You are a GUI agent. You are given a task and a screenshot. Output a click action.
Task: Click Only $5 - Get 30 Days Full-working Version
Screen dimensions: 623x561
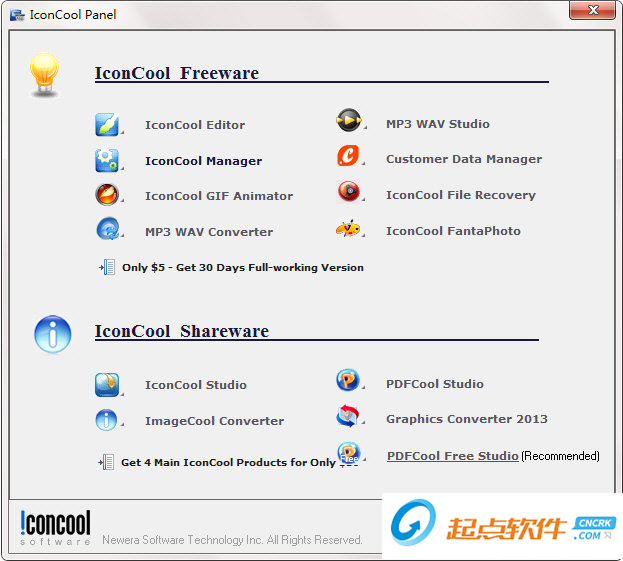click(x=243, y=267)
